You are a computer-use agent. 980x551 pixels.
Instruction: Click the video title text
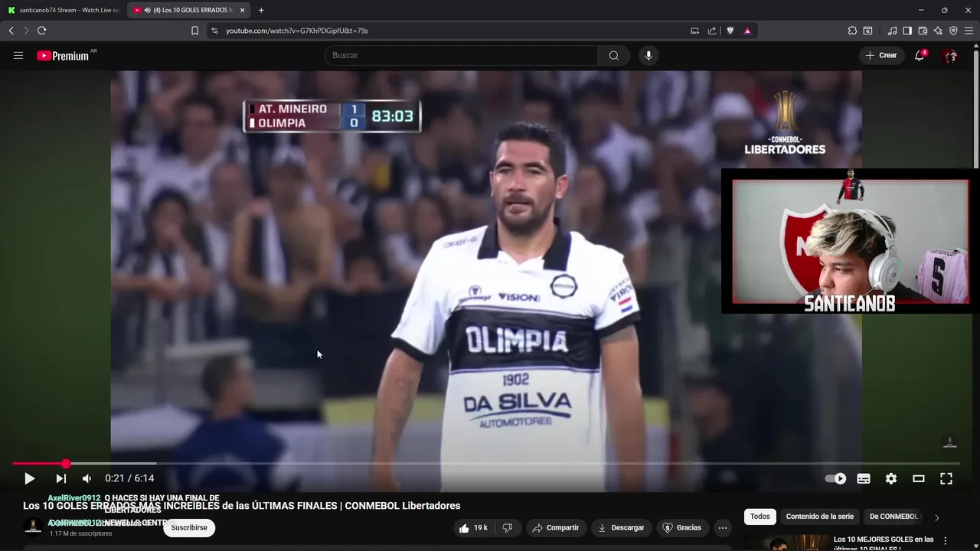coord(242,506)
